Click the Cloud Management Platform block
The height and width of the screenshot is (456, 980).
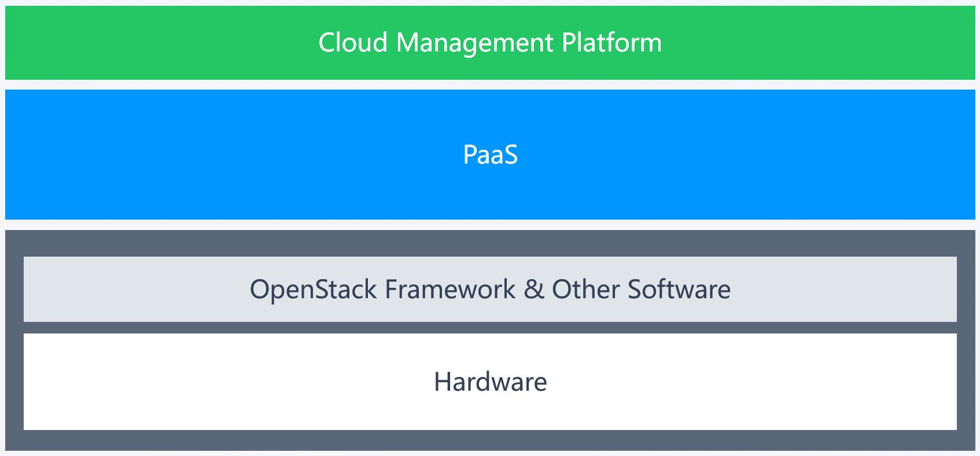(490, 43)
